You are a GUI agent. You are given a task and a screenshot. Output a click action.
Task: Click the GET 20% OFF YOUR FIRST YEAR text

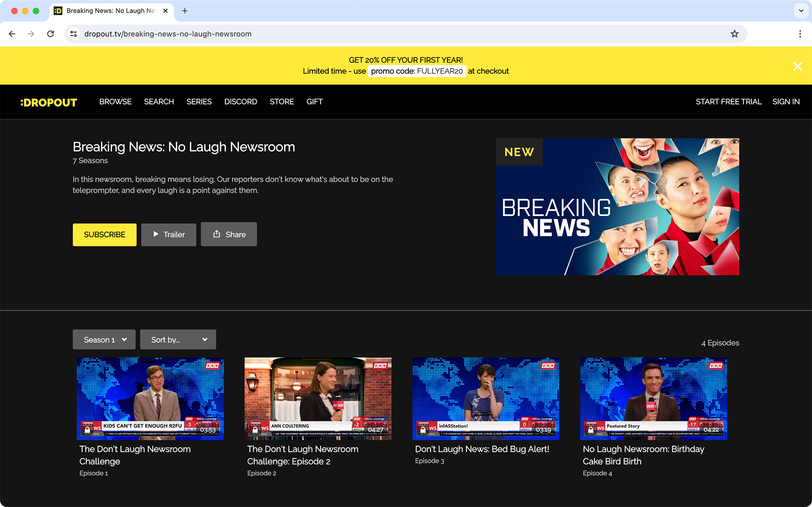pos(406,60)
